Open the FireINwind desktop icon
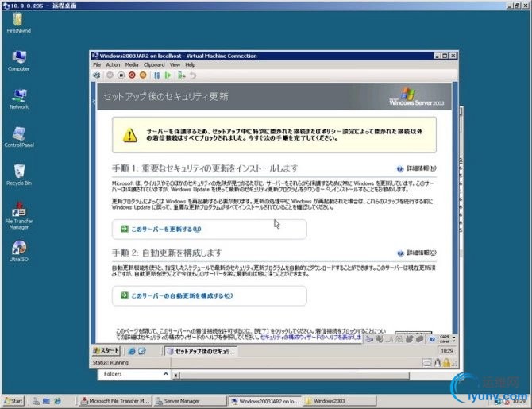The height and width of the screenshot is (409, 532). click(19, 23)
